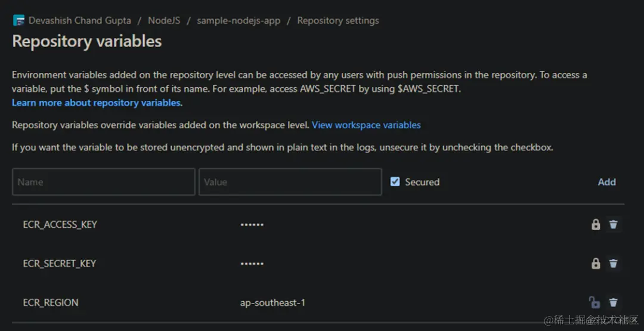
Task: Delete the ECR_ACCESS_KEY variable
Action: pos(613,224)
